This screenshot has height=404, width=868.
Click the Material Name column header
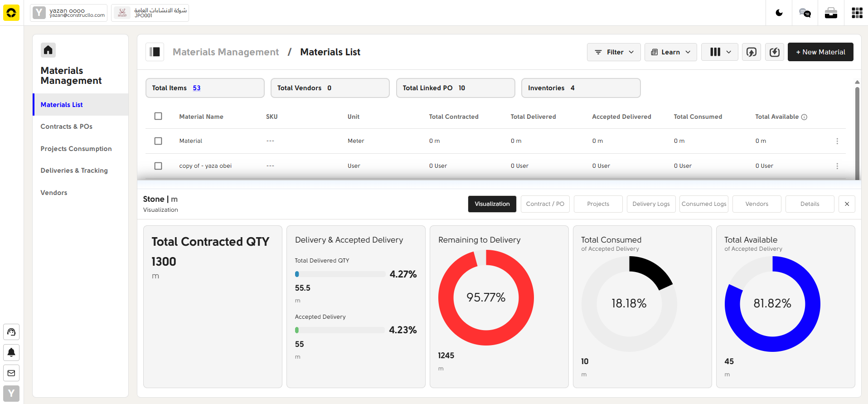(x=201, y=117)
